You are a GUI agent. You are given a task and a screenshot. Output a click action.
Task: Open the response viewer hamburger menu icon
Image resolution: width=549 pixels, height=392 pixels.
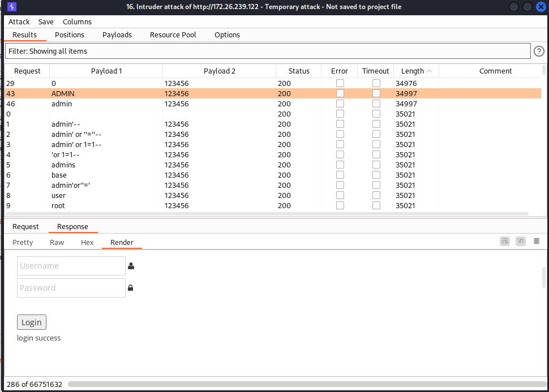coord(537,241)
